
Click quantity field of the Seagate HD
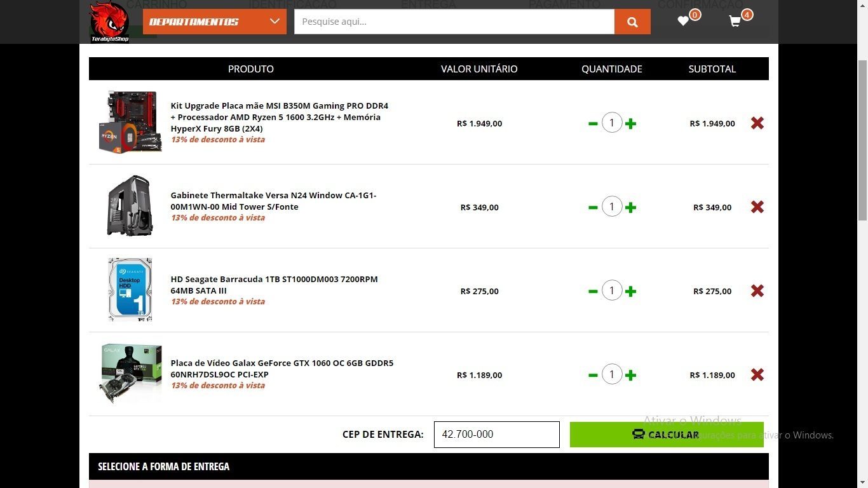click(612, 290)
